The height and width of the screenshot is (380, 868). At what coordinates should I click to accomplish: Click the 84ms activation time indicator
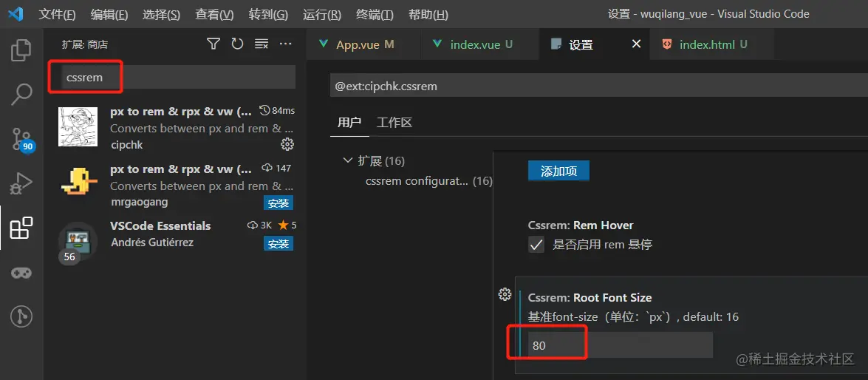[277, 111]
